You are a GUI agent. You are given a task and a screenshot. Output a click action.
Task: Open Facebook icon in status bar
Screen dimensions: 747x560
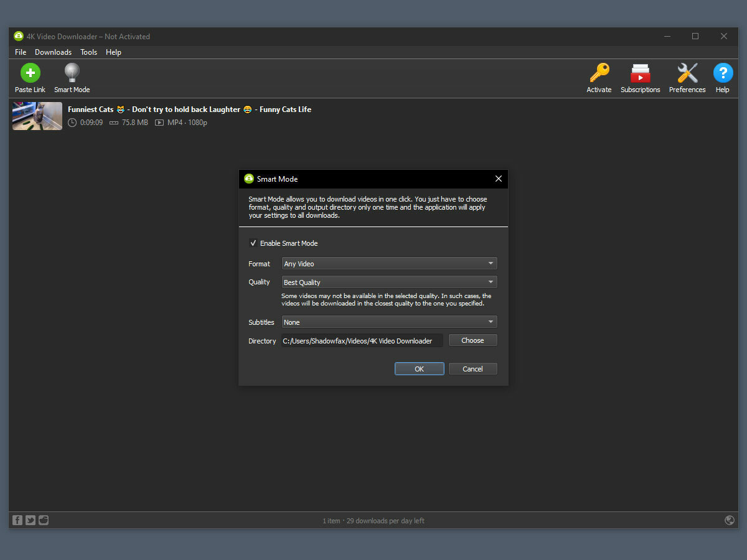(17, 520)
